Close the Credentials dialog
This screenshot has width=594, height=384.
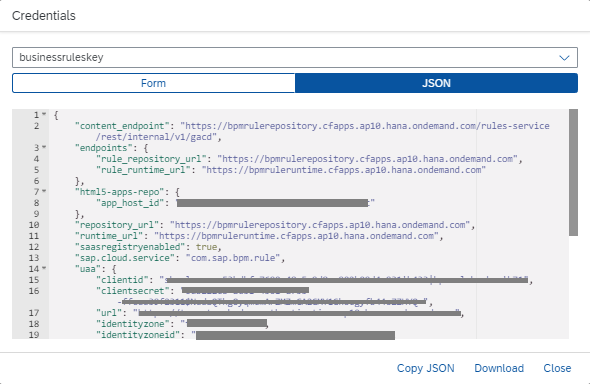[557, 368]
